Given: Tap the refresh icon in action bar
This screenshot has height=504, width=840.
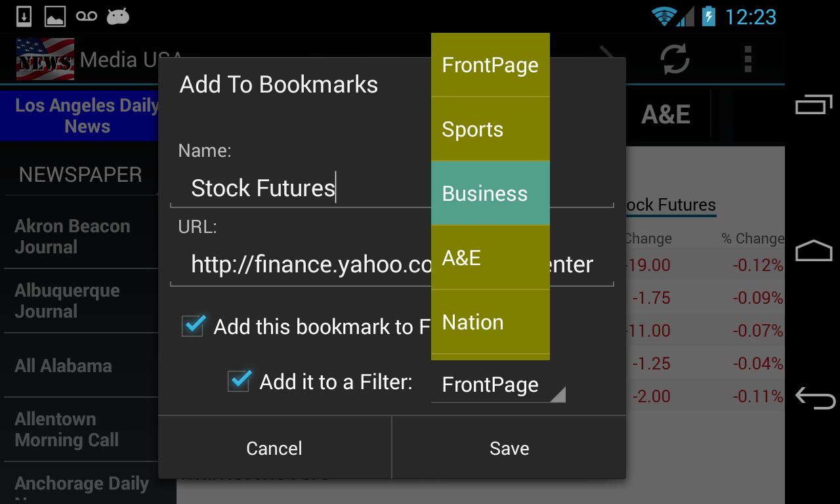Looking at the screenshot, I should (x=675, y=60).
